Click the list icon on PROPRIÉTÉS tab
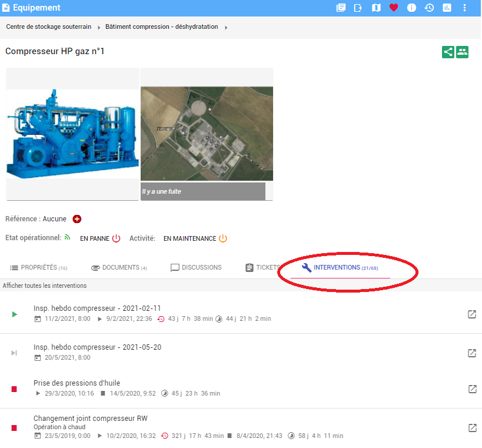 pyautogui.click(x=14, y=268)
